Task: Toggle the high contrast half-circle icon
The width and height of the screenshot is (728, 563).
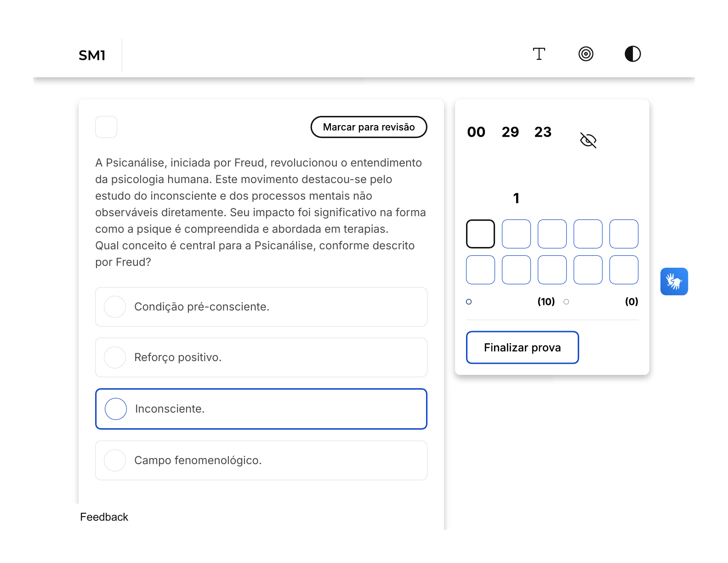Action: tap(632, 54)
